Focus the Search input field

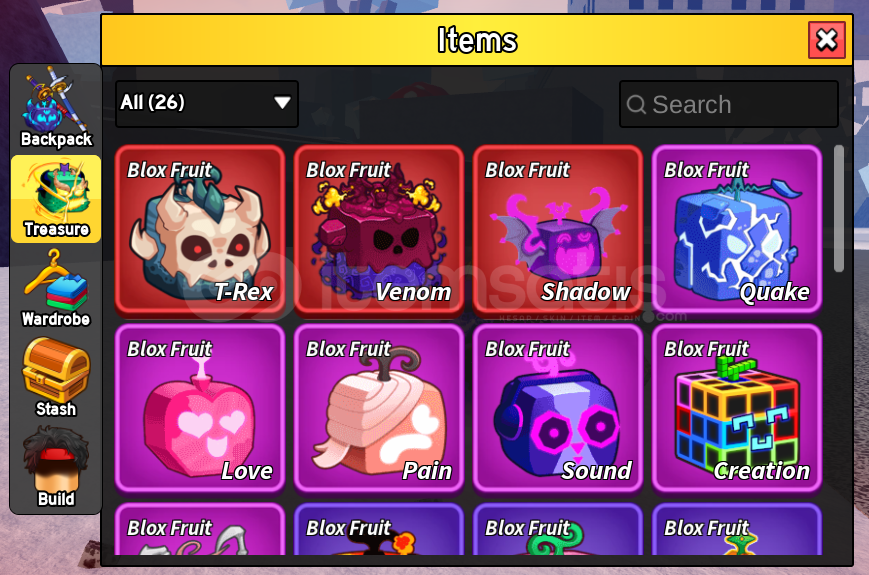point(729,104)
